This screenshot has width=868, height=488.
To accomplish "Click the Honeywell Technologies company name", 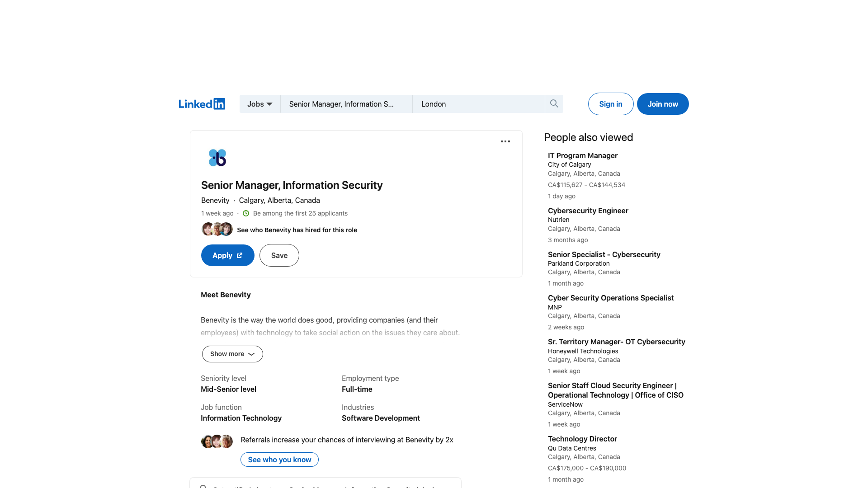I will pyautogui.click(x=583, y=351).
